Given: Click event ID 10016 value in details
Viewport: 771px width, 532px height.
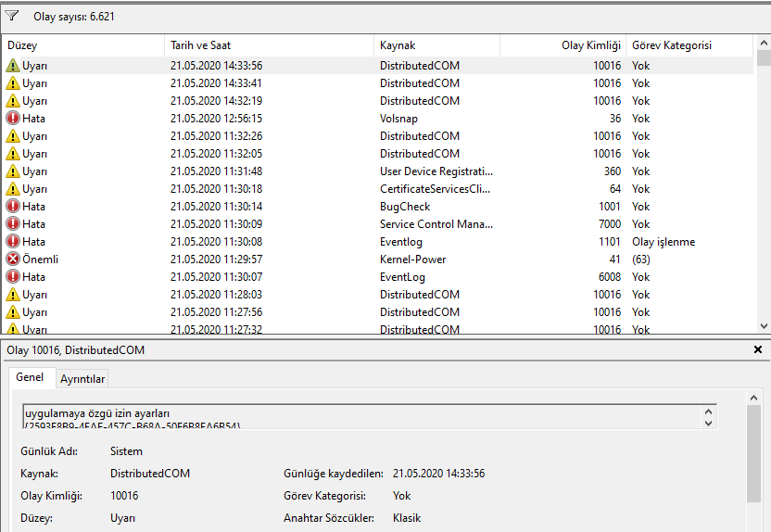Looking at the screenshot, I should 124,496.
